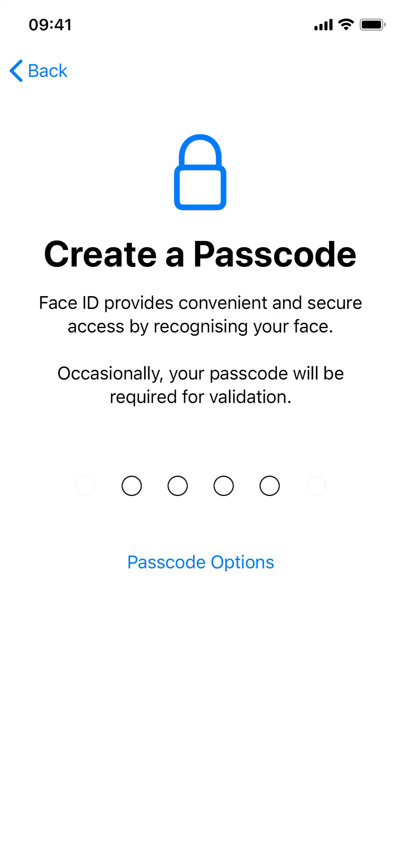Select the Back menu item

pyautogui.click(x=39, y=71)
